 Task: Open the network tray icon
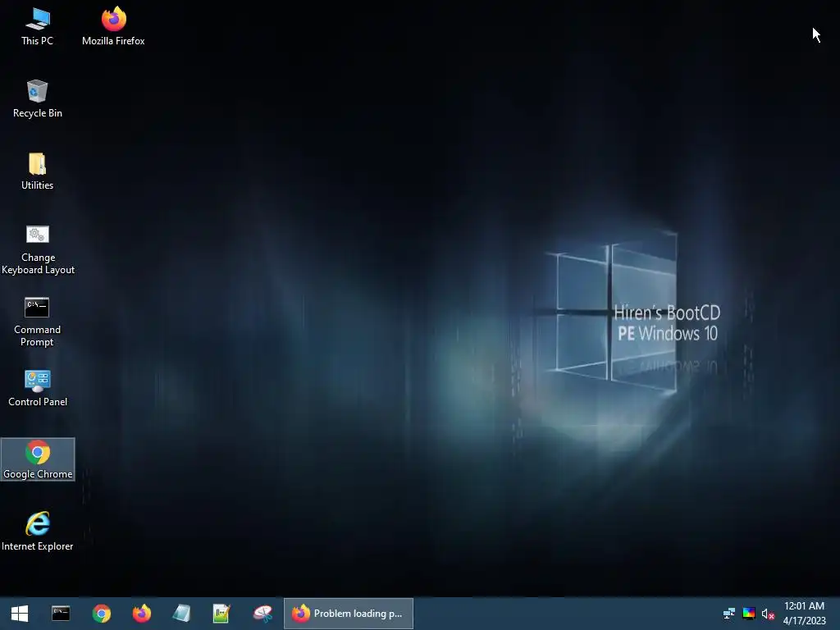[x=729, y=614]
